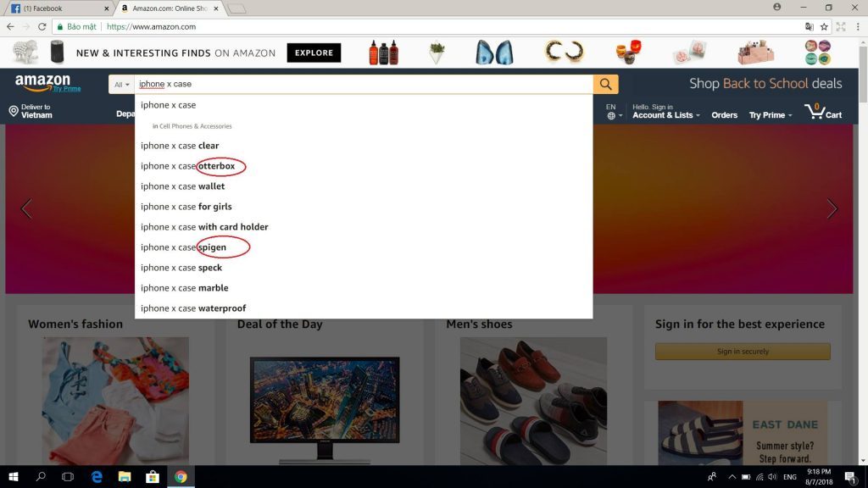Open Chrome three-dot menu
The image size is (868, 488).
(x=858, y=26)
